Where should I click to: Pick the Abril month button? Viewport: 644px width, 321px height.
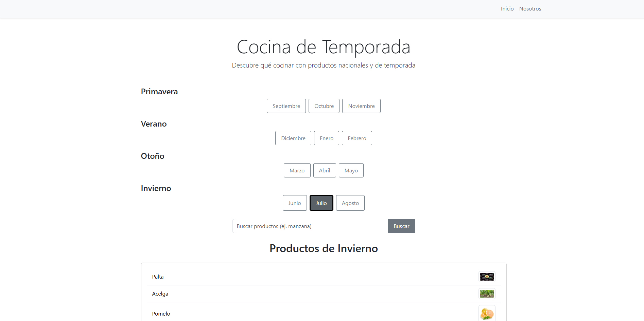[x=325, y=170]
